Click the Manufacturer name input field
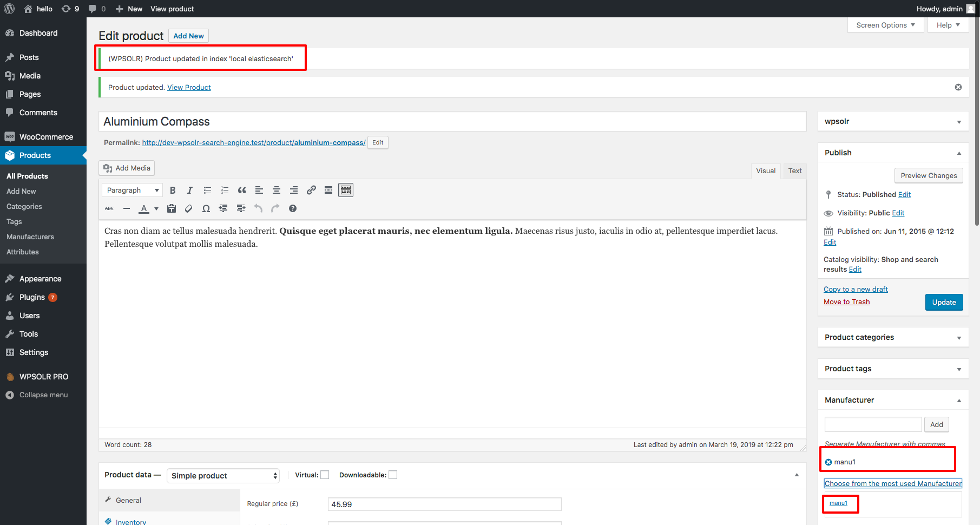This screenshot has height=525, width=980. (873, 424)
